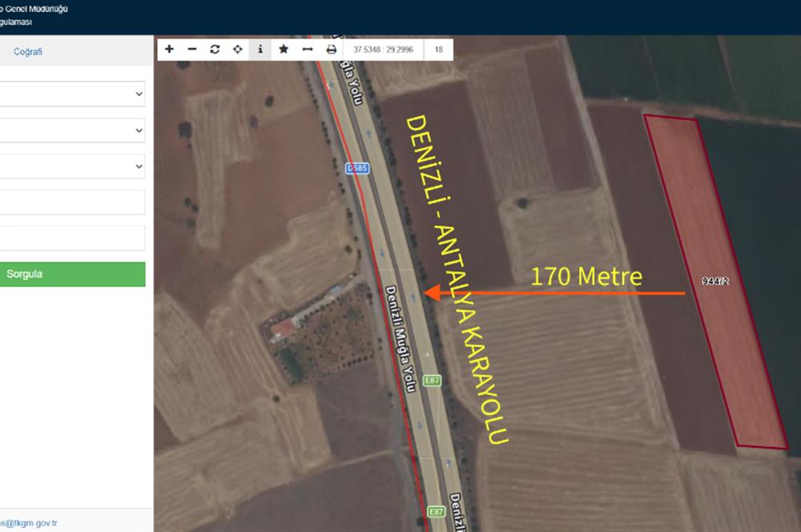Image resolution: width=801 pixels, height=532 pixels.
Task: Open the tkgm.gov.tr email link
Action: (x=29, y=523)
